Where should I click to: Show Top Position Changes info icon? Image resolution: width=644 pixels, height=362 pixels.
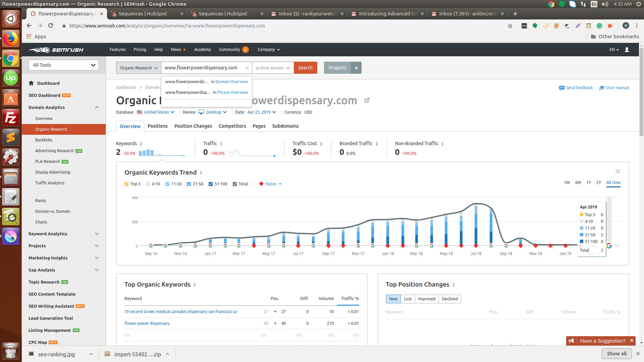tap(453, 285)
